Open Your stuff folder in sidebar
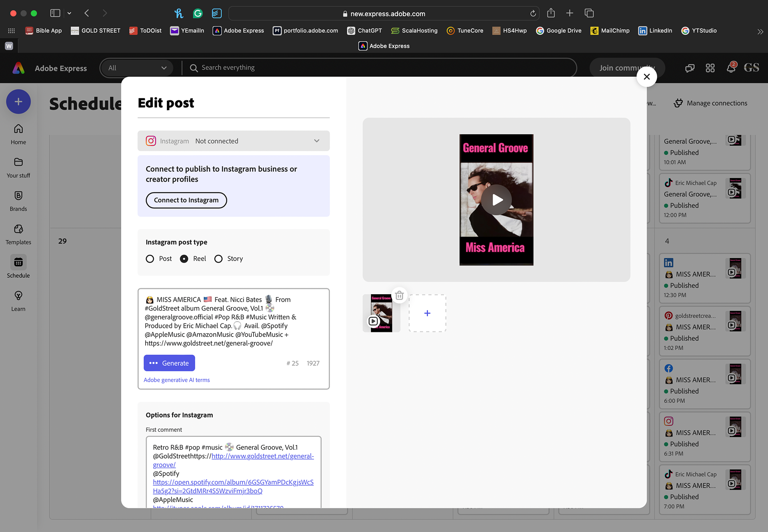 click(x=18, y=168)
